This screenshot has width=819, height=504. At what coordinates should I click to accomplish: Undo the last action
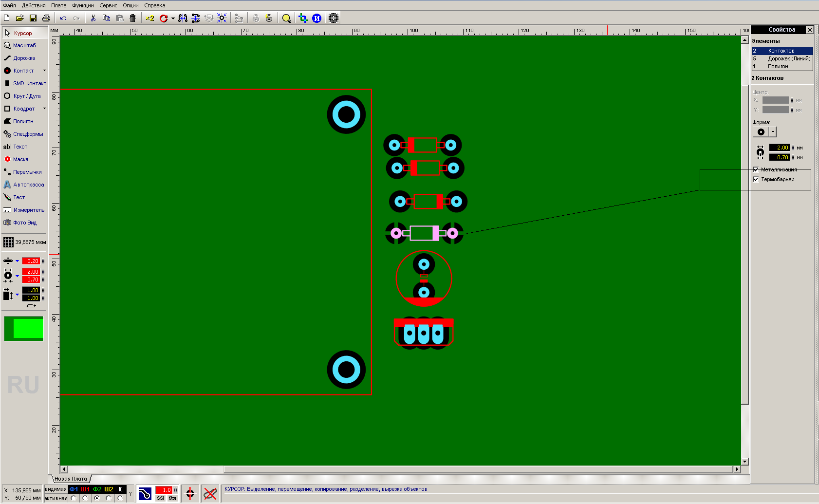pos(63,18)
